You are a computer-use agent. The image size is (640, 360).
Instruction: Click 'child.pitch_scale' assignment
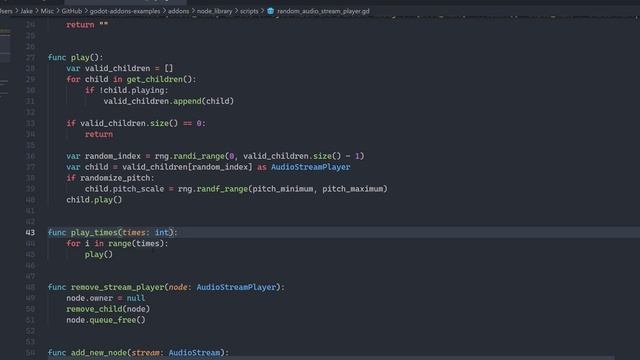point(124,189)
